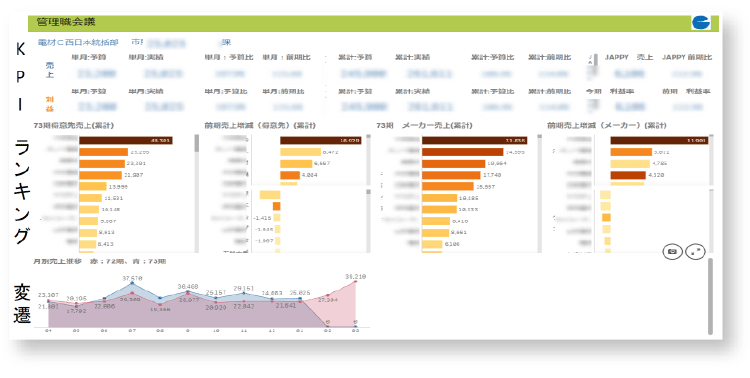
Task: Click the 29,151 data label
Action: pos(243,289)
